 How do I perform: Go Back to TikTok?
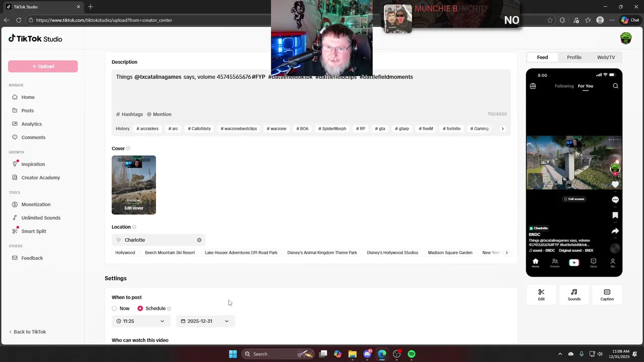(x=27, y=332)
